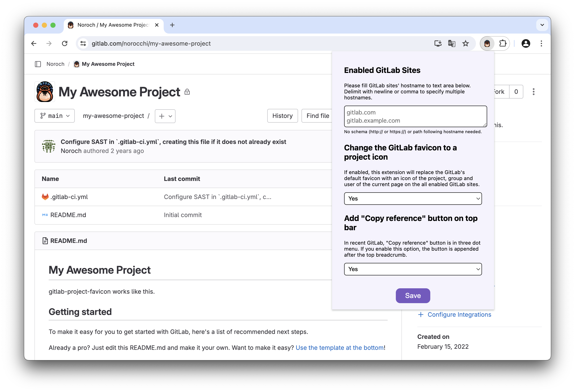Viewport: 575px width, 392px height.
Task: Click the GitLab hostnames text area
Action: [415, 116]
